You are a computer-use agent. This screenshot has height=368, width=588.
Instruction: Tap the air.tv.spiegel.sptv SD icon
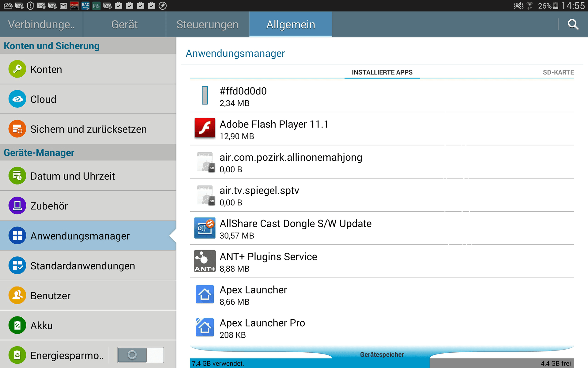(205, 195)
